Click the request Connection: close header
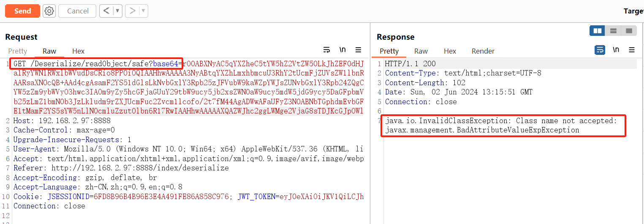This screenshot has height=224, width=644. pyautogui.click(x=49, y=206)
